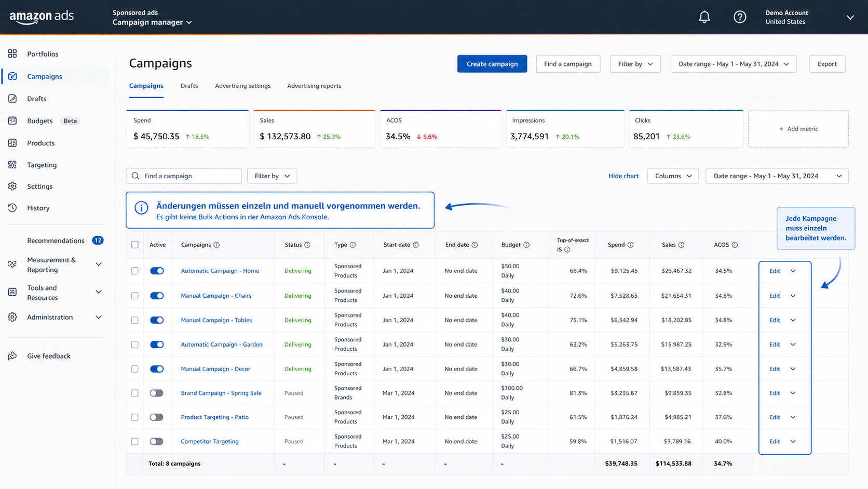868x489 pixels.
Task: Open Edit dropdown arrow for Automatic Campaign - Garden
Action: click(793, 345)
